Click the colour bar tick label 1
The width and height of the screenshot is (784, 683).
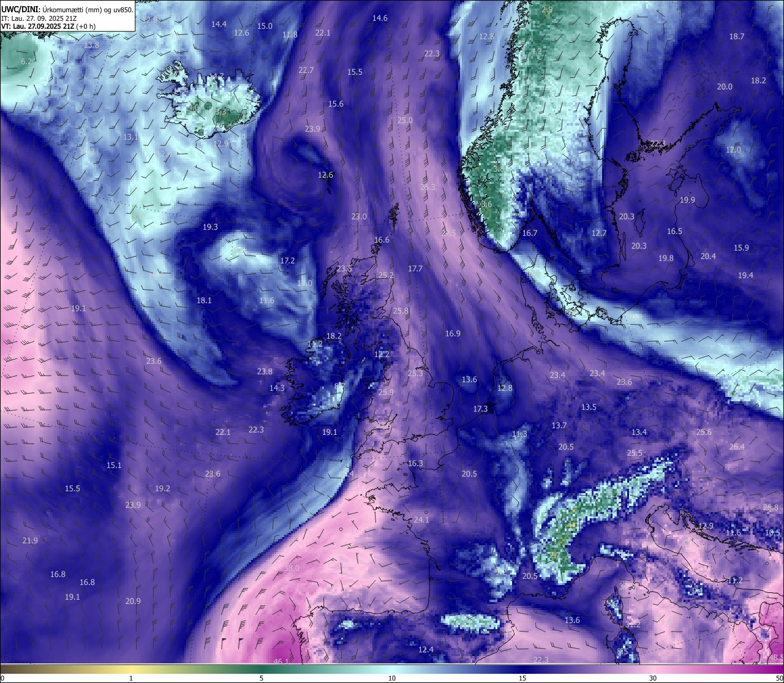131,678
